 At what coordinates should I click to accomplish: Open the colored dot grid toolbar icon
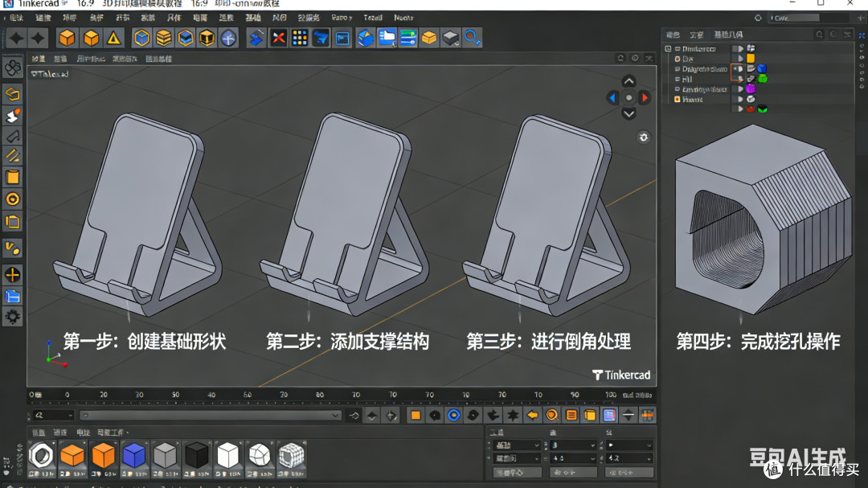[x=300, y=38]
